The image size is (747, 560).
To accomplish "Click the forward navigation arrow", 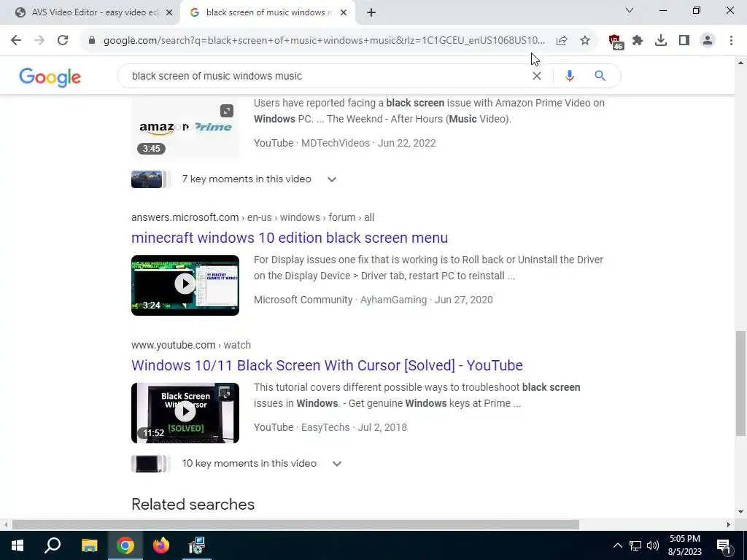I will [39, 41].
